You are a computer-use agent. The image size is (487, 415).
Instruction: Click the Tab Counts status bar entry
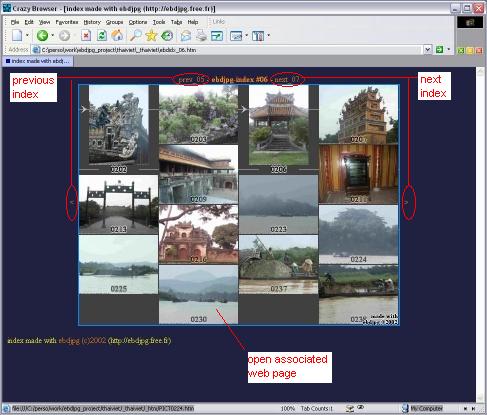[x=316, y=408]
